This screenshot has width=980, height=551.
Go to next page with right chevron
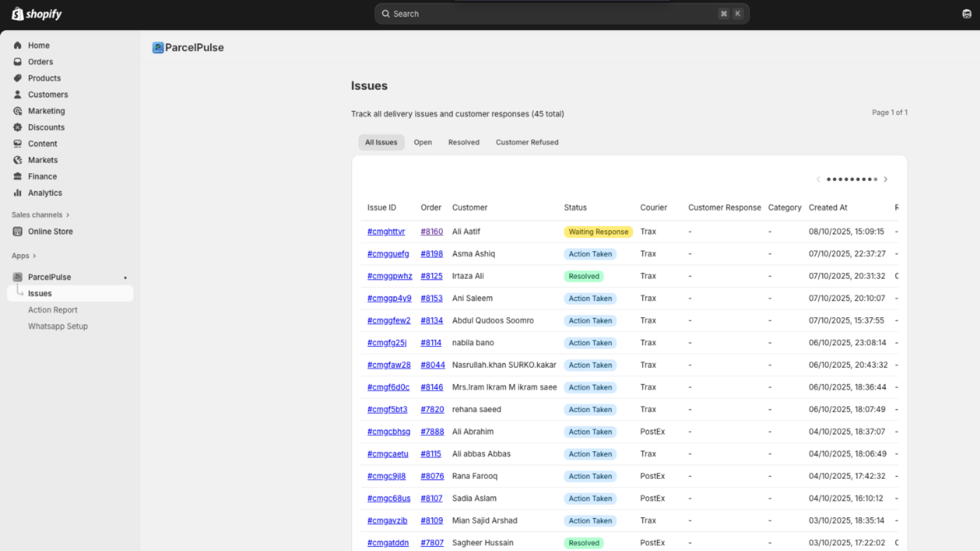[885, 179]
